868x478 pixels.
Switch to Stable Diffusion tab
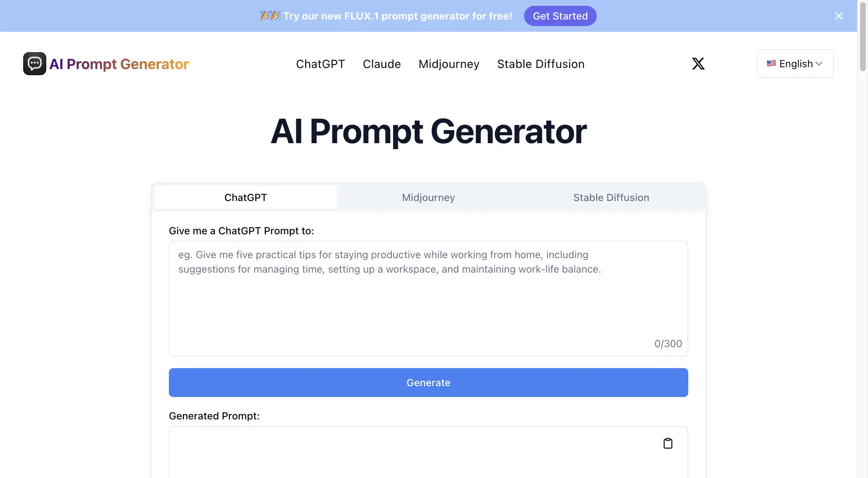click(x=611, y=197)
